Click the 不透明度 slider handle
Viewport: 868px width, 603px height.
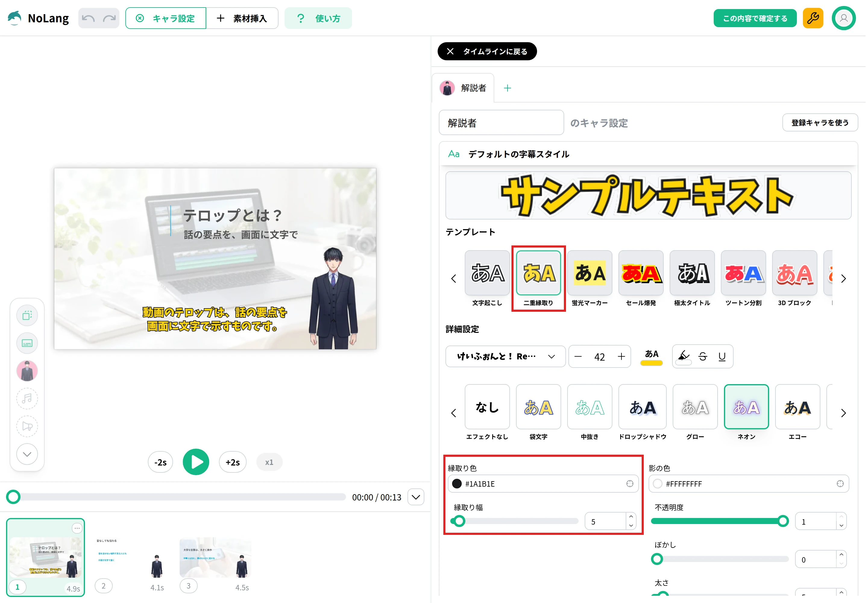(x=783, y=521)
